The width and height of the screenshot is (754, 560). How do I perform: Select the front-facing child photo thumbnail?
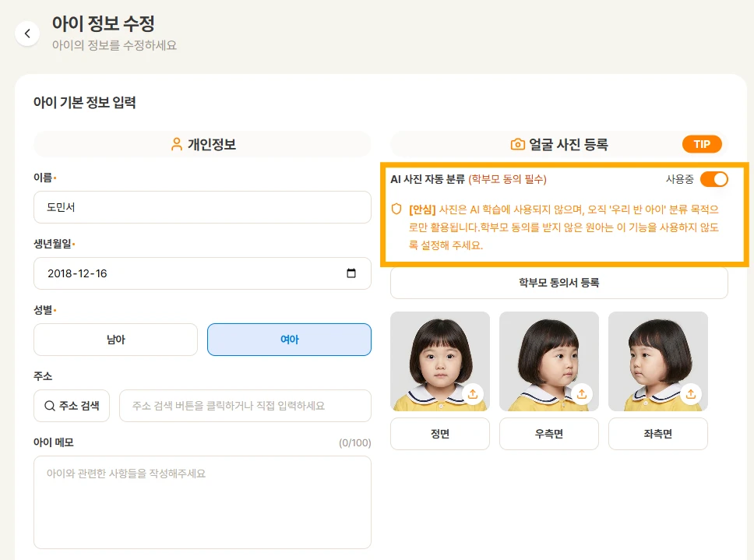[x=440, y=361]
